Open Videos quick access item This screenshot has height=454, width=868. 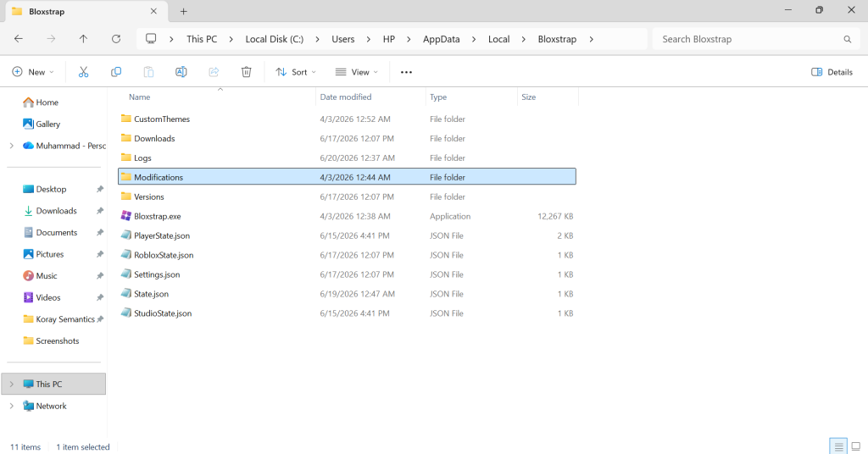click(x=42, y=297)
